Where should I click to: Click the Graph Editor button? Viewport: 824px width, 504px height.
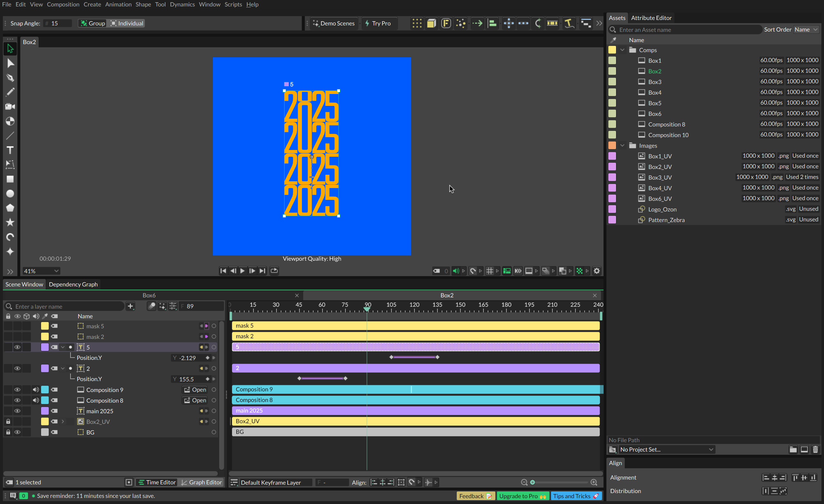[x=201, y=482]
